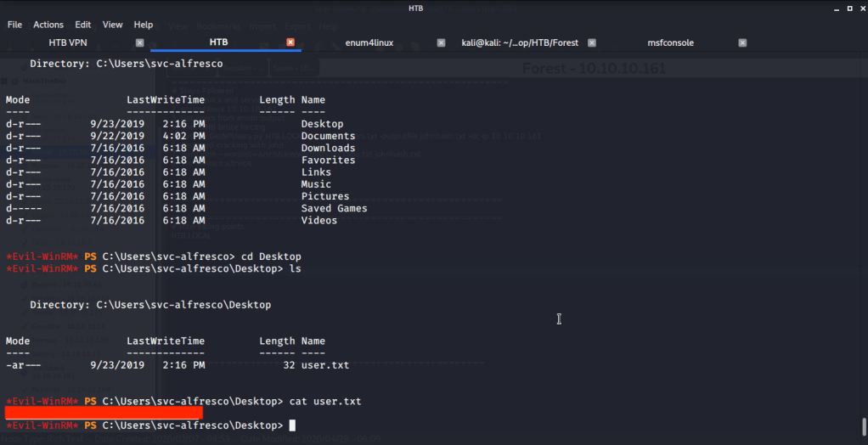The image size is (868, 445).
Task: Close the HTB VPN tab
Action: [x=140, y=42]
